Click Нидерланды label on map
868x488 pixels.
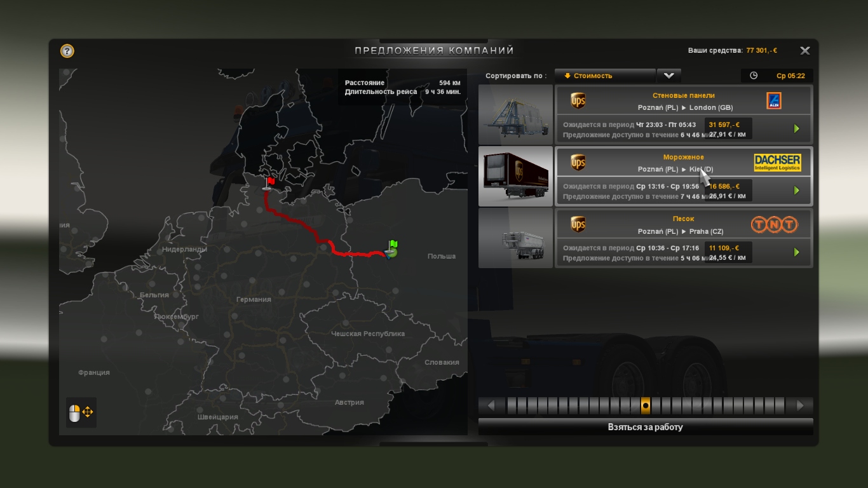coord(184,249)
